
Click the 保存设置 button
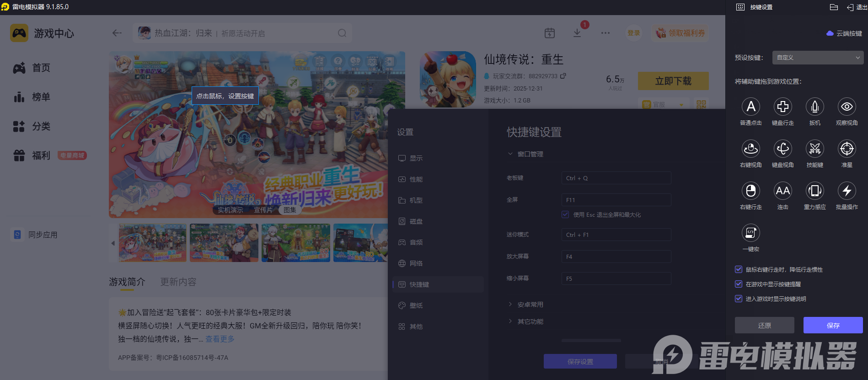pyautogui.click(x=580, y=361)
